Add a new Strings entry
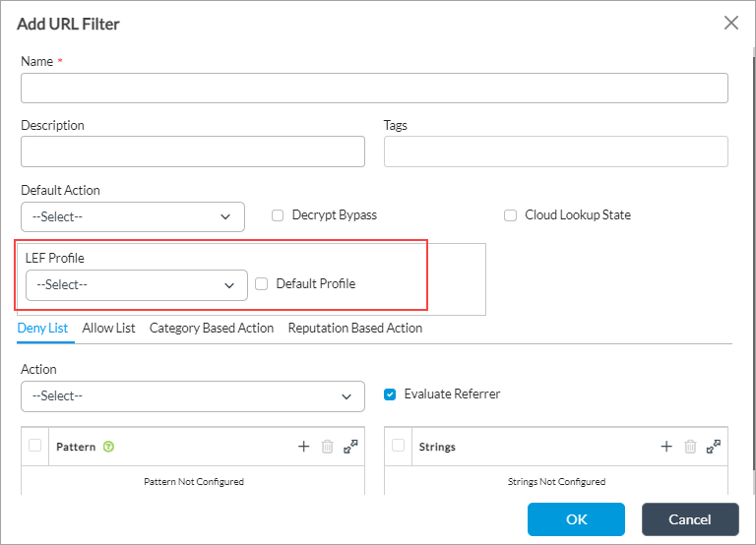This screenshot has height=545, width=756. pos(666,447)
